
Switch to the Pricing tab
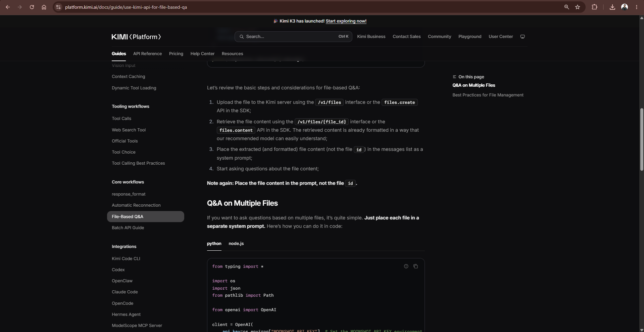[x=176, y=54]
